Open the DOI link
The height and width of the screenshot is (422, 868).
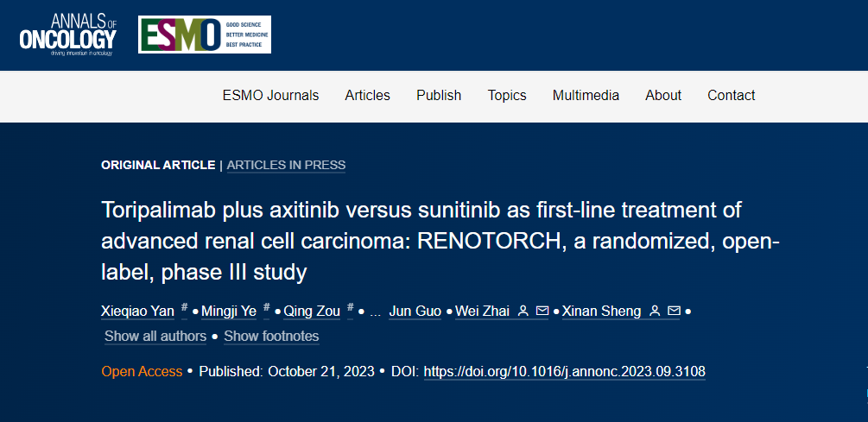[x=564, y=372]
